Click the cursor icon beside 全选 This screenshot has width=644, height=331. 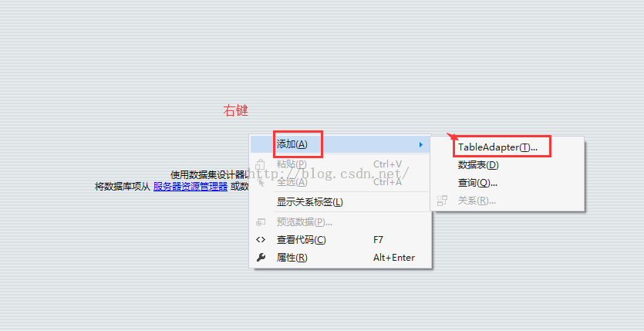[x=261, y=182]
